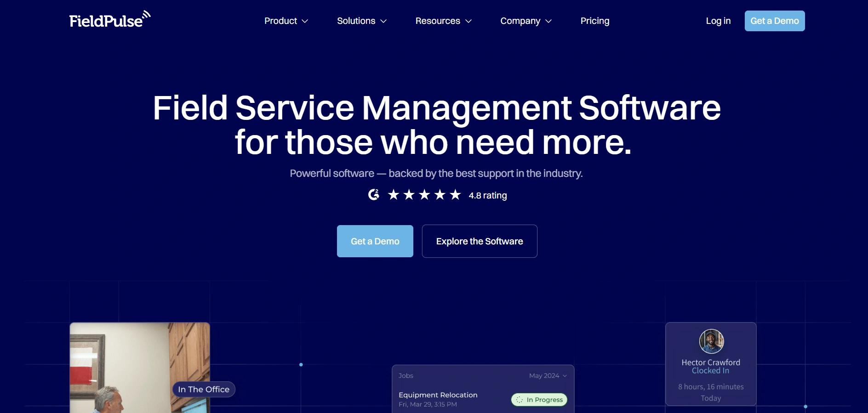This screenshot has height=413, width=868.
Task: Click the G2 rating logo icon
Action: point(374,195)
